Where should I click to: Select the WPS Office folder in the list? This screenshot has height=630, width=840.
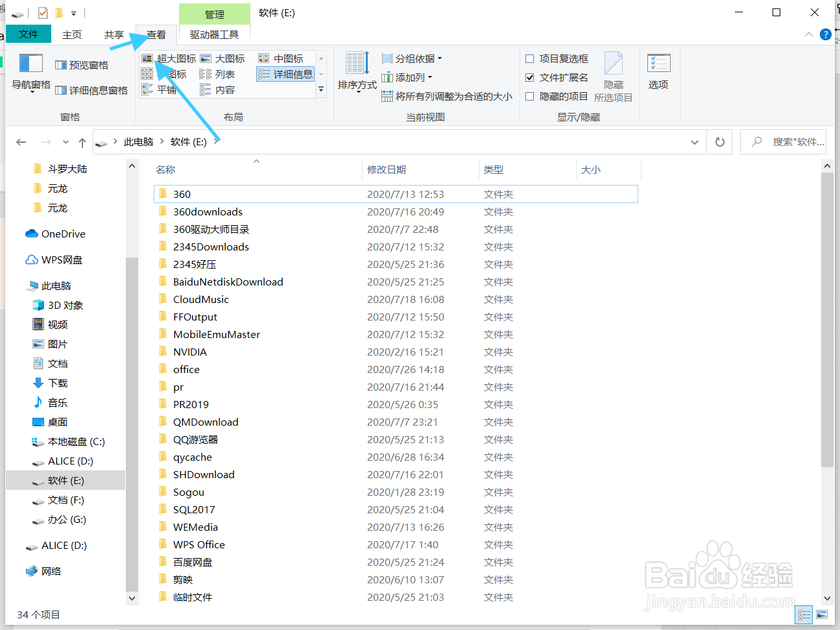(x=199, y=544)
